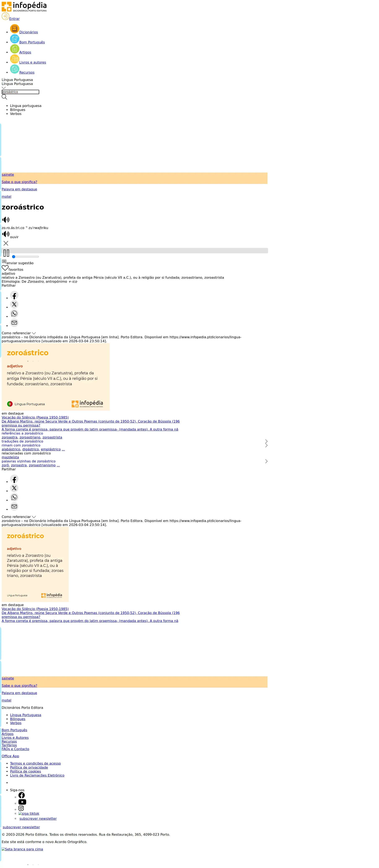
Task: Share on X below palavras vizinhas
Action: (x=14, y=488)
